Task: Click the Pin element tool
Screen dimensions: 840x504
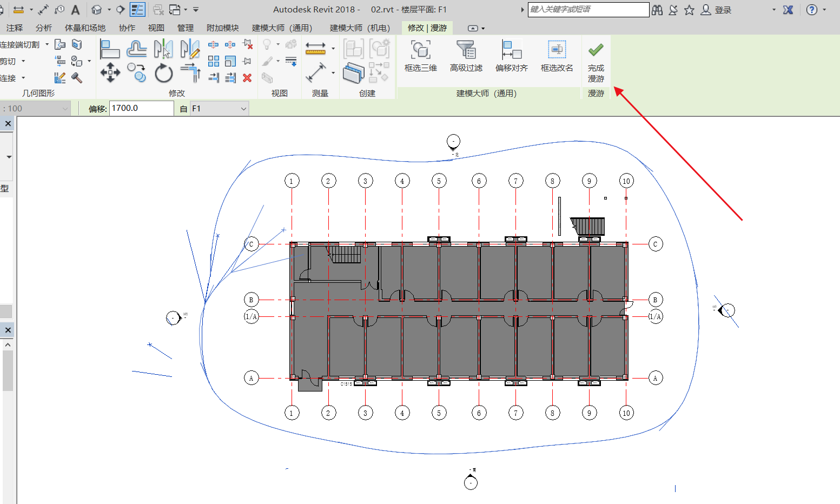Action: pos(247,61)
